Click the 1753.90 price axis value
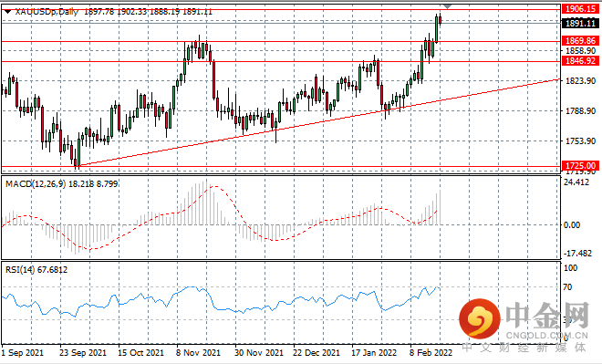 point(580,140)
